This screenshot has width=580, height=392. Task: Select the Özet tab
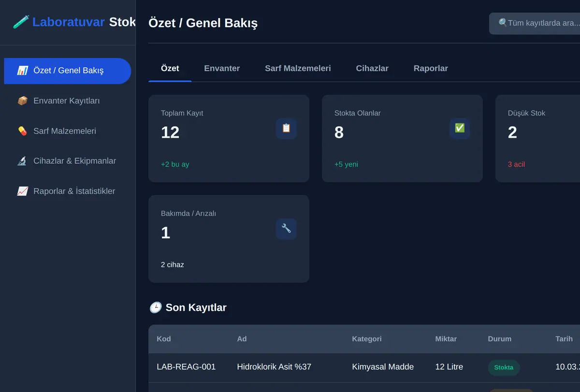[170, 68]
